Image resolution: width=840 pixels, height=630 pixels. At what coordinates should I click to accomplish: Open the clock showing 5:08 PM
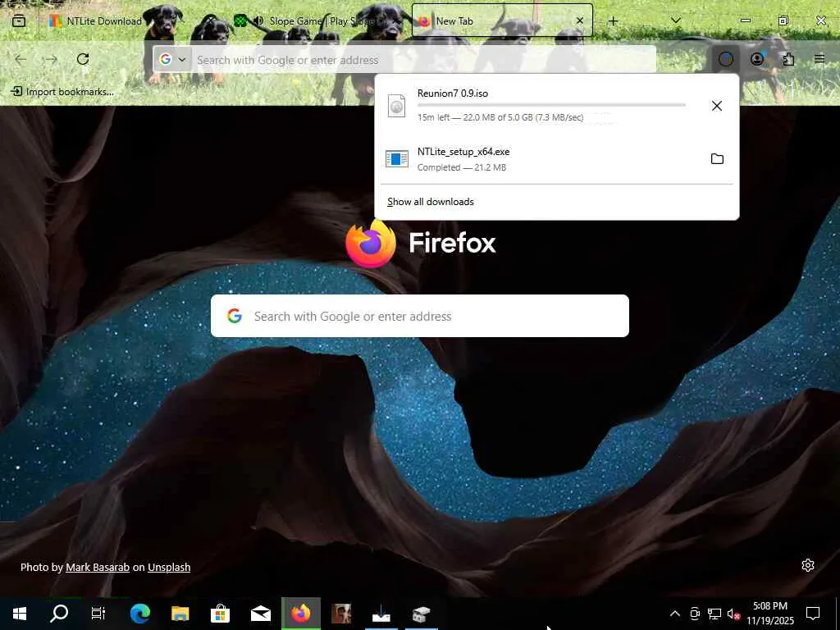[x=770, y=614]
